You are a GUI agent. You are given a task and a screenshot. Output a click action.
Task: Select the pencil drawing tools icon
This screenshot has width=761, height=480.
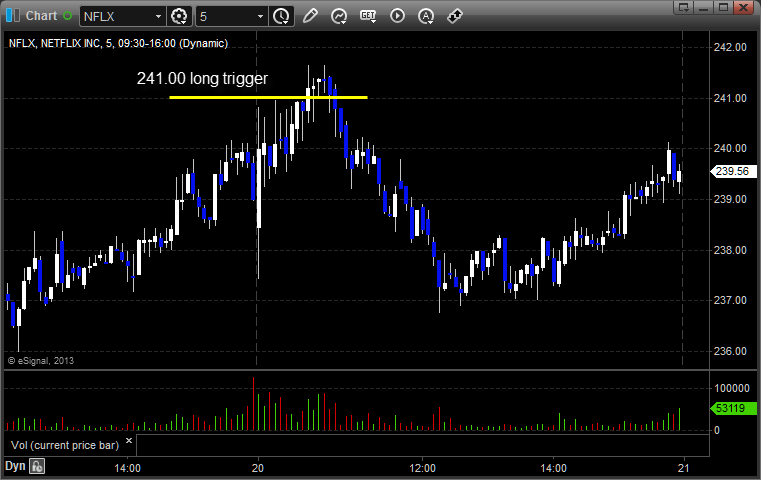pyautogui.click(x=310, y=16)
